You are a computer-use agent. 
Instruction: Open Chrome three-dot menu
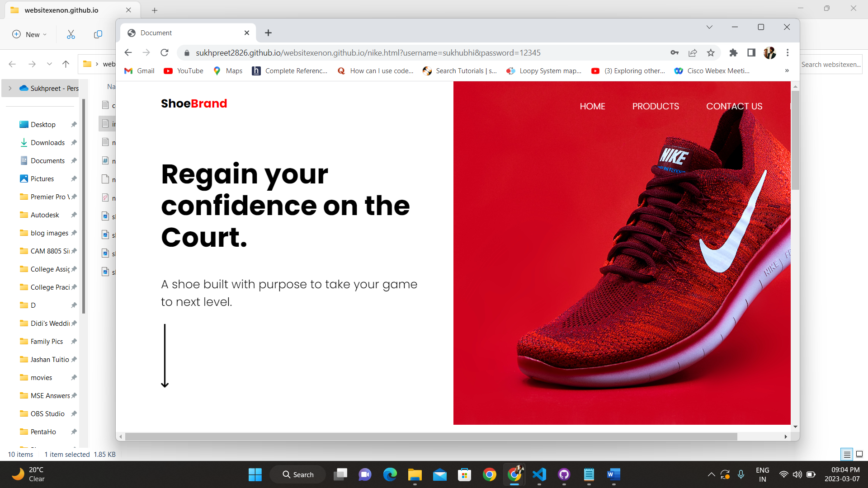(x=788, y=53)
